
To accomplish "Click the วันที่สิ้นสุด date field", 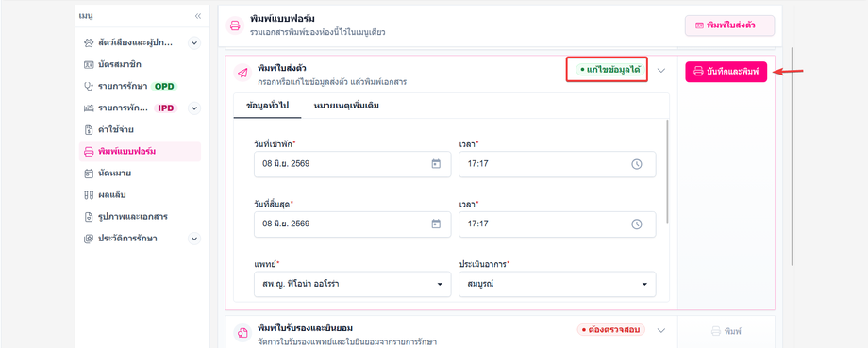I will [x=353, y=224].
